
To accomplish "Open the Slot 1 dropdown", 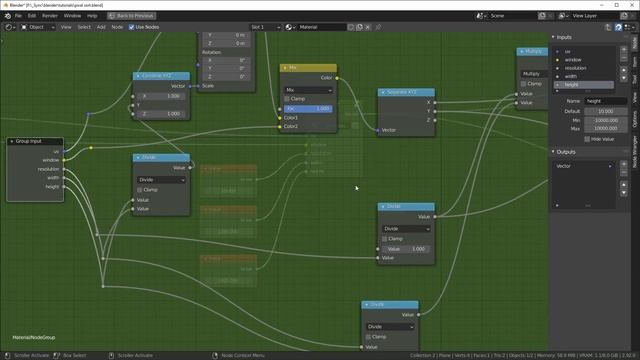I will click(266, 27).
